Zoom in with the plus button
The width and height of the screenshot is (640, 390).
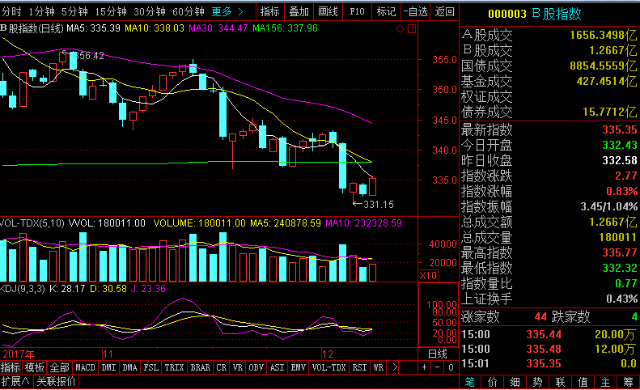[x=424, y=367]
